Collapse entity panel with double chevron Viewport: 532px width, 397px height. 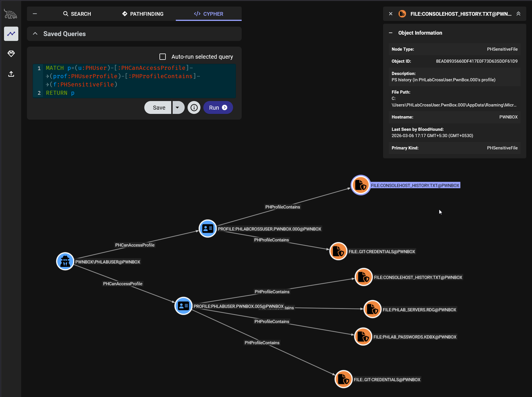click(518, 14)
